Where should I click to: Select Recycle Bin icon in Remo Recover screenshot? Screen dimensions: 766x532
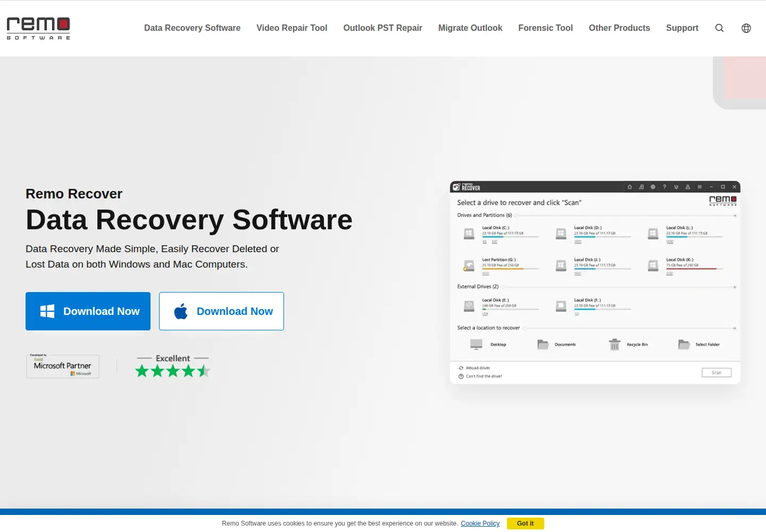614,345
